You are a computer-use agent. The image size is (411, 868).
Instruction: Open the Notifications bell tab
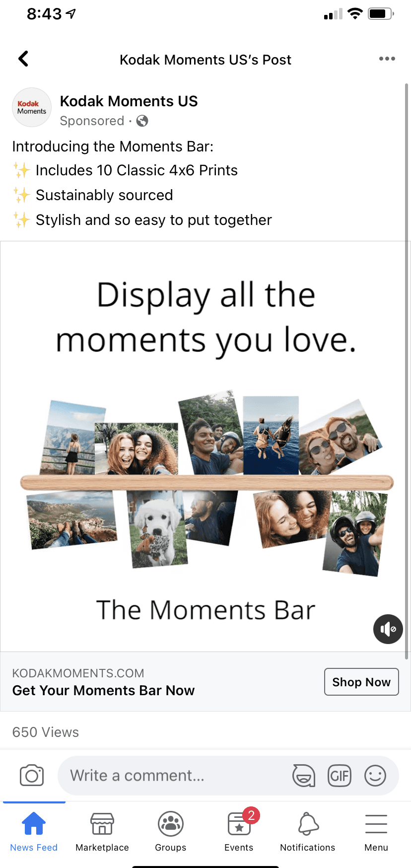click(x=308, y=831)
